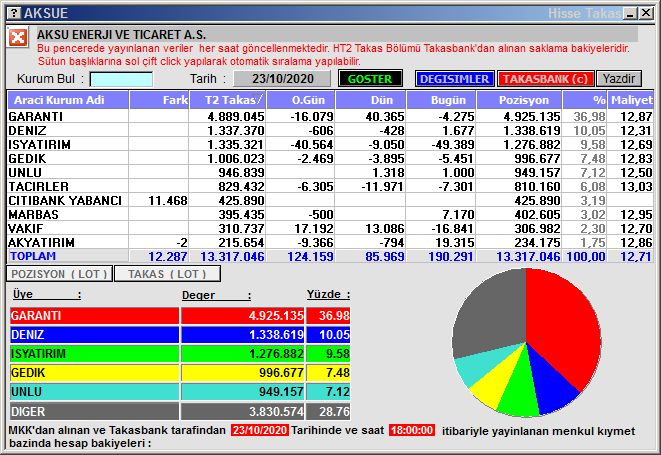Click VAKIF O.Gün value 17.192

314,229
